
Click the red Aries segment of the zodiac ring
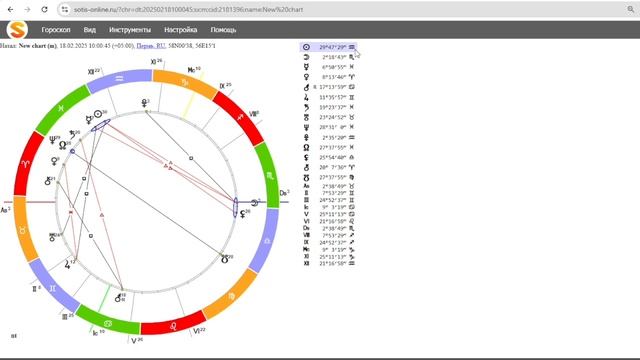coord(26,164)
